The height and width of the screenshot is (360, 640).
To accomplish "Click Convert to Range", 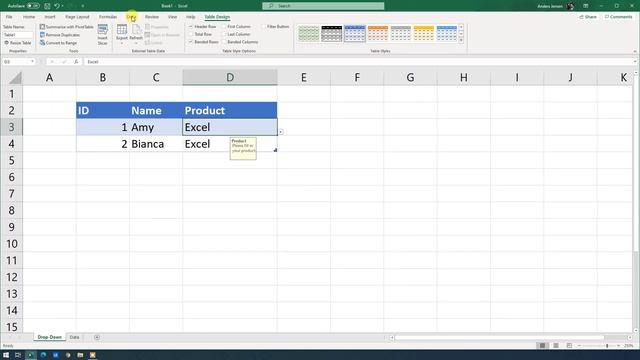I will [x=58, y=42].
